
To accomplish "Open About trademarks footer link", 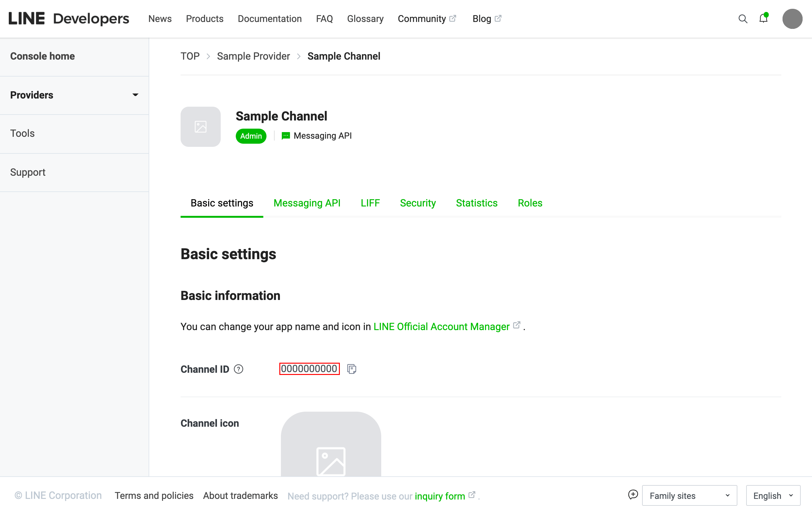I will (240, 495).
